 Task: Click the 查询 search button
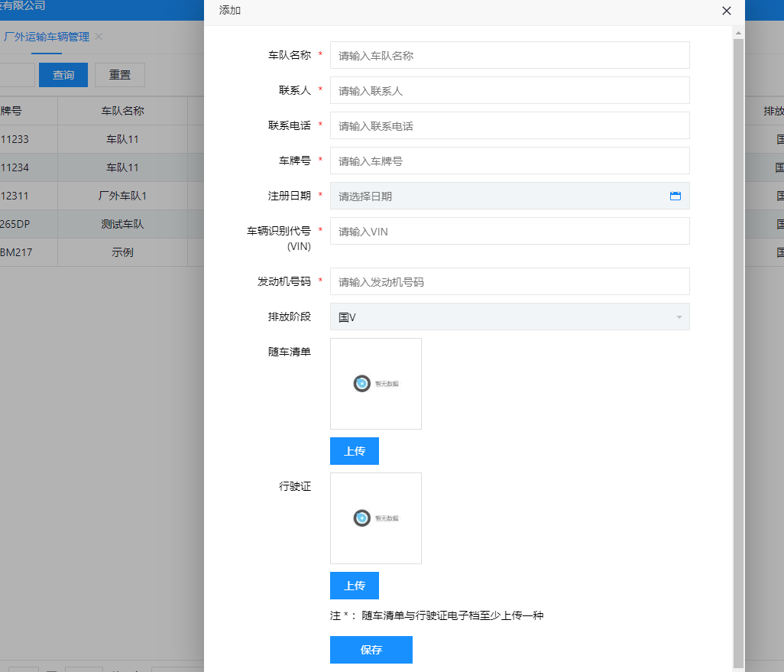click(63, 75)
